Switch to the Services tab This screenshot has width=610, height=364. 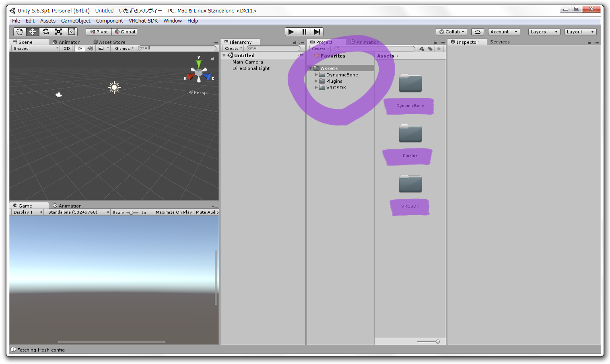click(x=500, y=42)
